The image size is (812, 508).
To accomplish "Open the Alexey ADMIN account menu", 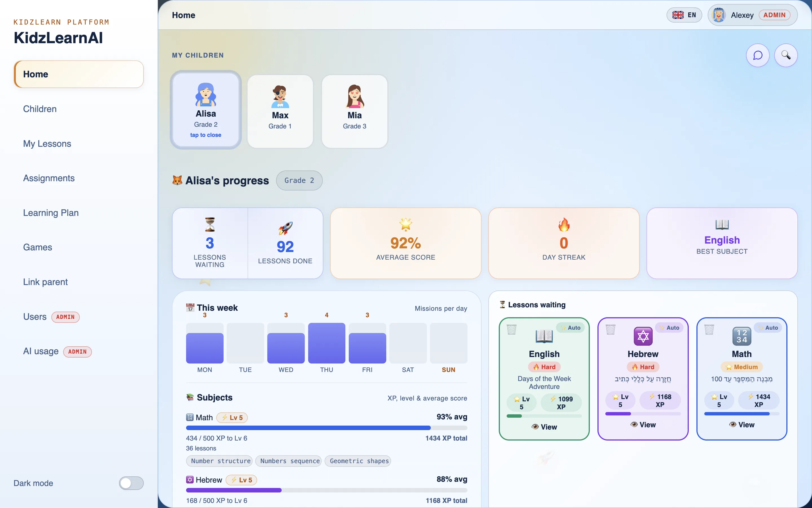I will [753, 15].
